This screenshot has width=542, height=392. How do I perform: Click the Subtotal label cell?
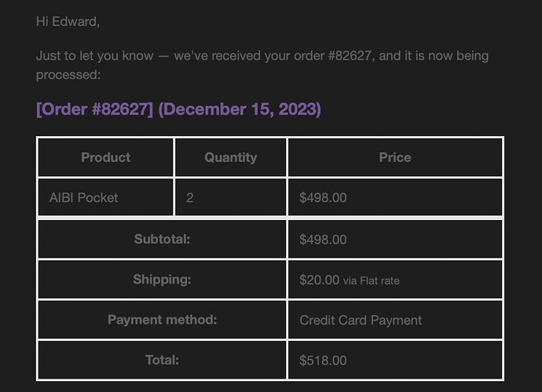(162, 239)
